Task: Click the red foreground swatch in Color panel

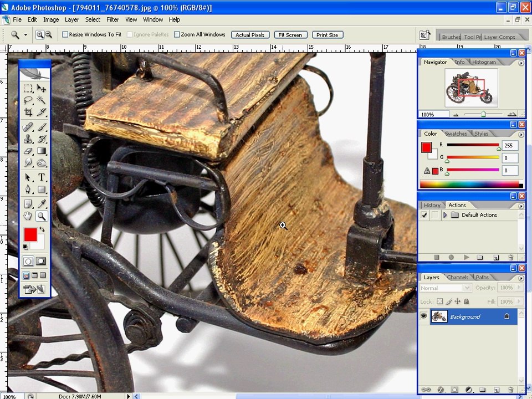Action: (427, 147)
